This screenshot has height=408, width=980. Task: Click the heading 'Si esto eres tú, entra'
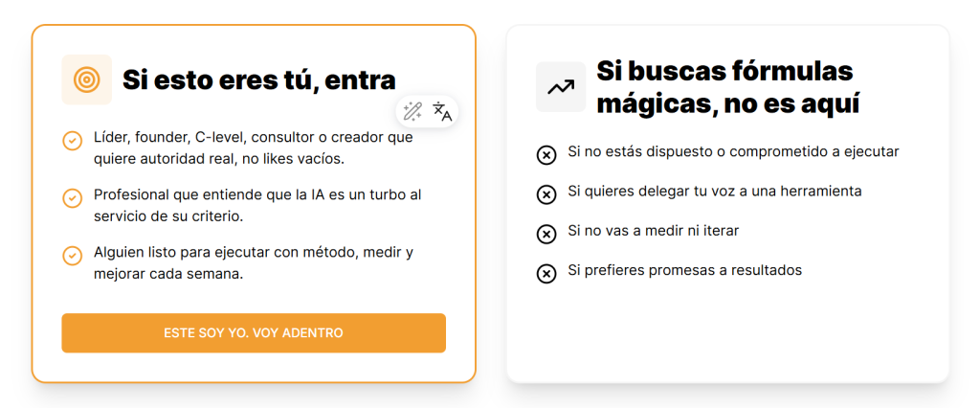pyautogui.click(x=258, y=79)
